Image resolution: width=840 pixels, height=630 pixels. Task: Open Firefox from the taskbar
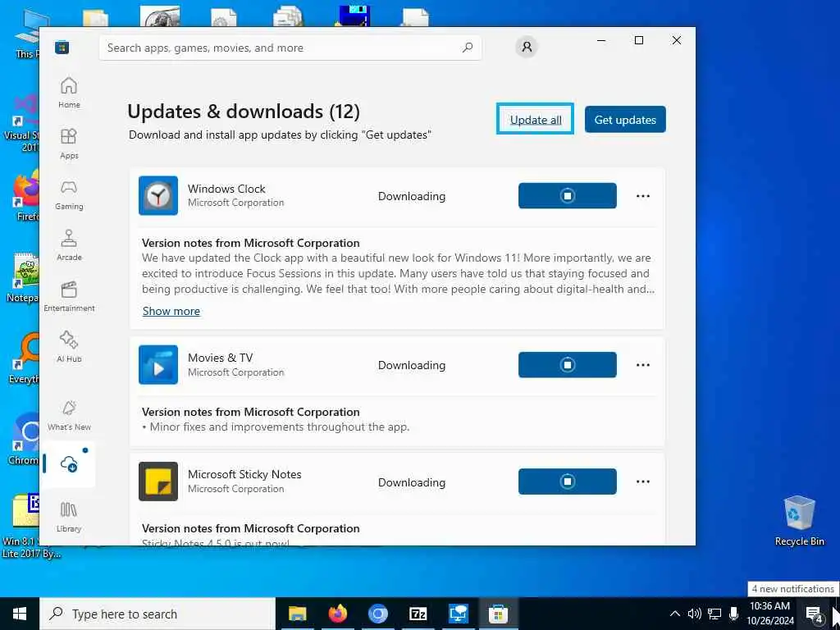tap(337, 614)
